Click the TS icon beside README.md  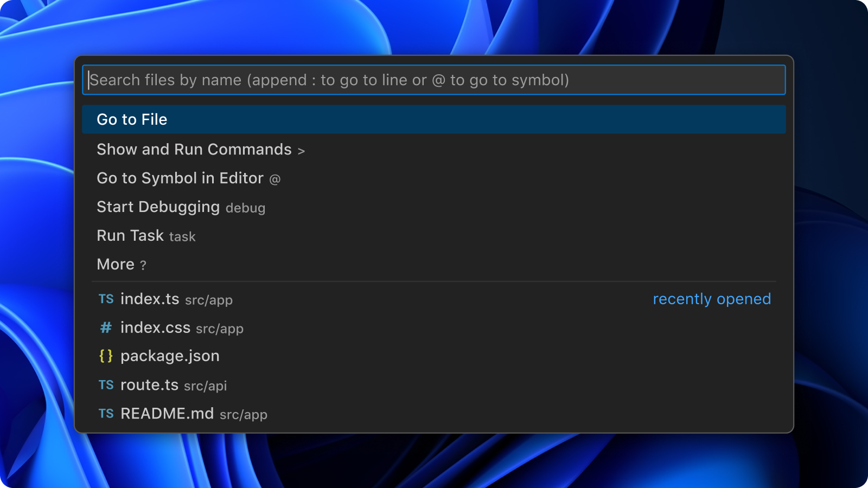coord(106,414)
